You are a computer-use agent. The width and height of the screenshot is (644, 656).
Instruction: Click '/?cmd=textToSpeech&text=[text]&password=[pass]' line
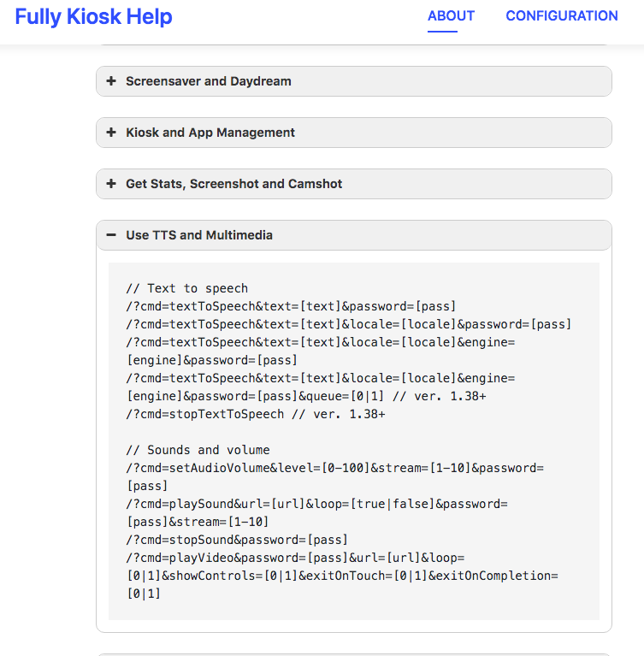click(x=291, y=306)
